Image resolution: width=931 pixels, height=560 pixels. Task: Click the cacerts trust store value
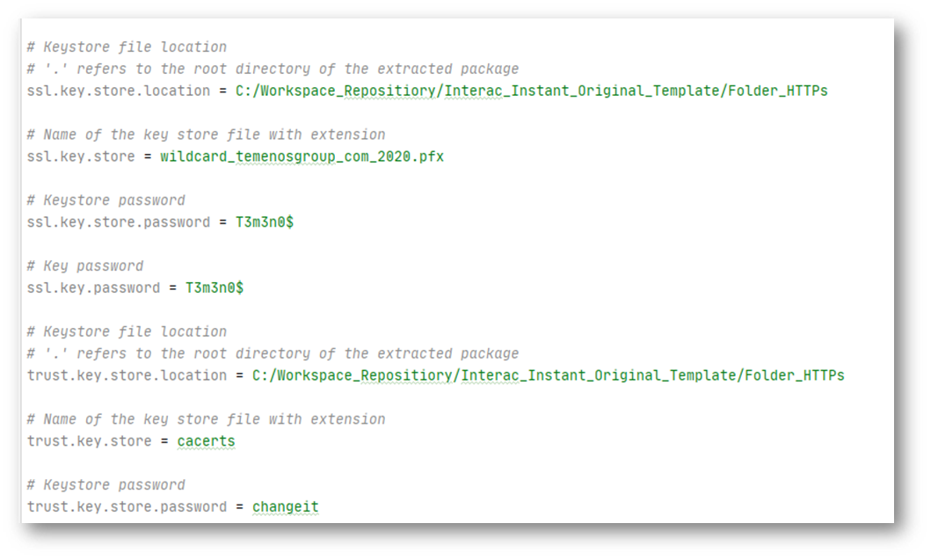[206, 441]
